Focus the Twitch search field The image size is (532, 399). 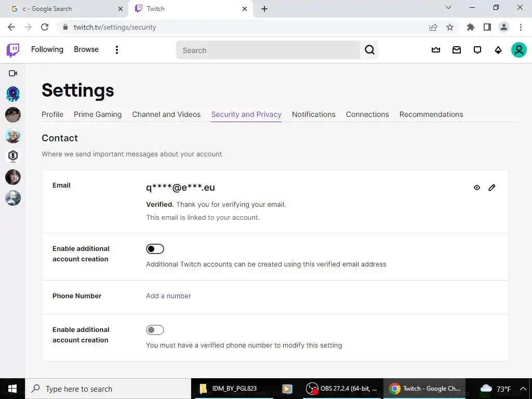(268, 50)
